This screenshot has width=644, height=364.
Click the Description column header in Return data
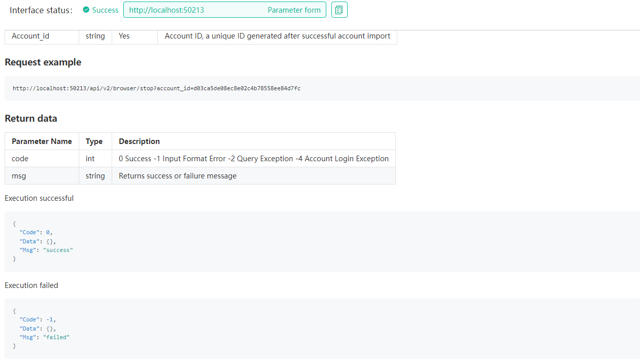point(139,141)
